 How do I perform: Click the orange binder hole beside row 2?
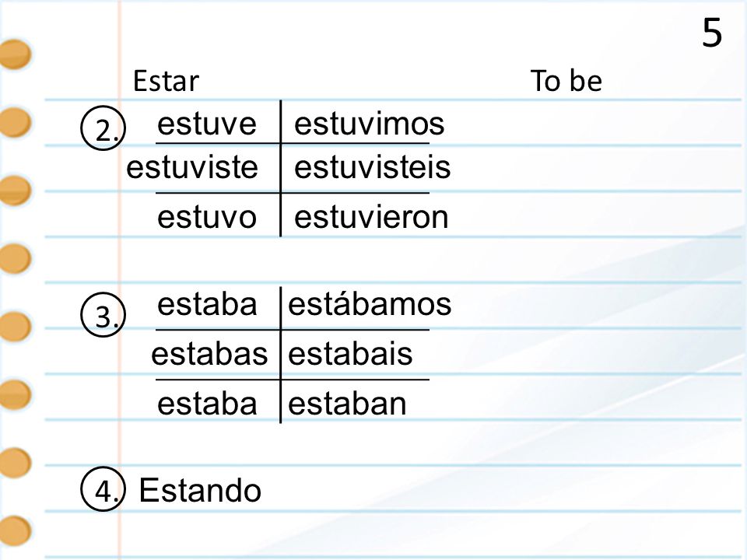[x=14, y=122]
